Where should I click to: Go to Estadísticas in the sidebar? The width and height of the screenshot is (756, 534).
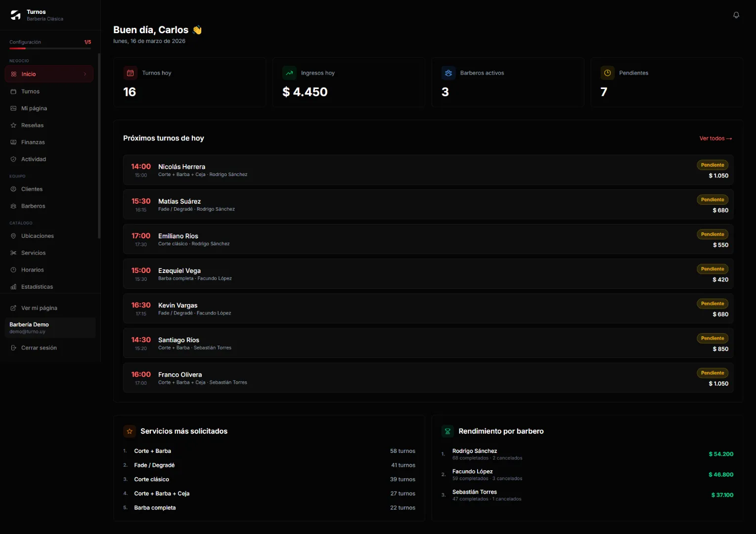tap(37, 287)
